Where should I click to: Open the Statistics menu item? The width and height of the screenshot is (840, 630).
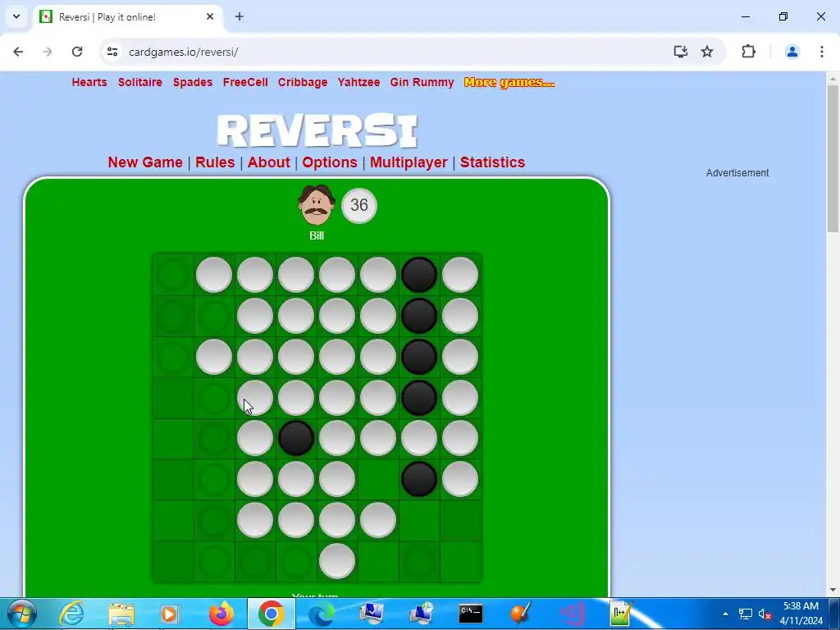[492, 162]
